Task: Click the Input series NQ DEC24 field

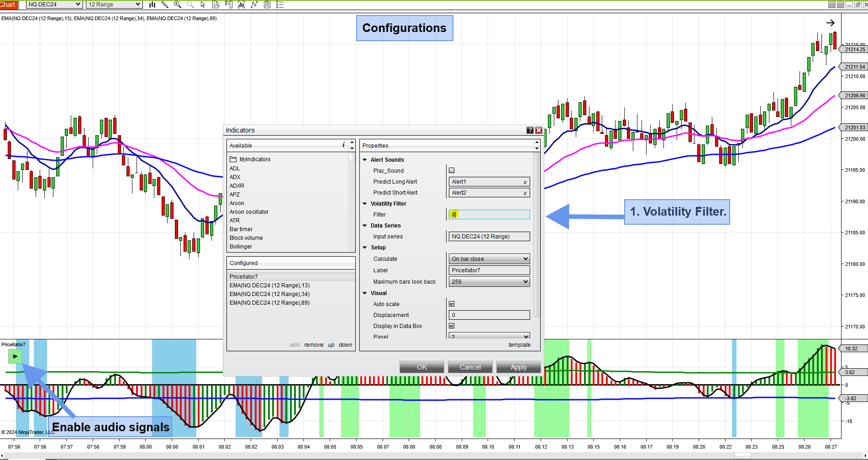Action: point(489,237)
